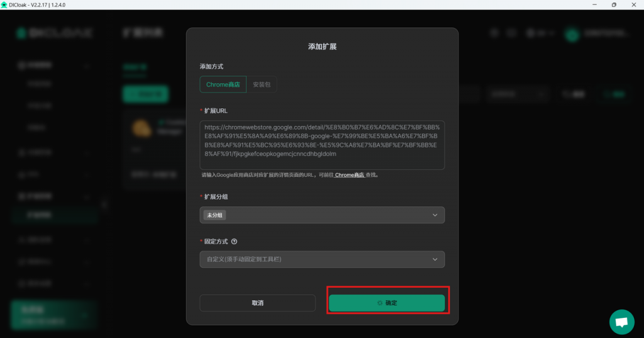Viewport: 644px width, 338px height.
Task: Open the 自定义(须手动固定到工具栏) combo box
Action: (314, 259)
